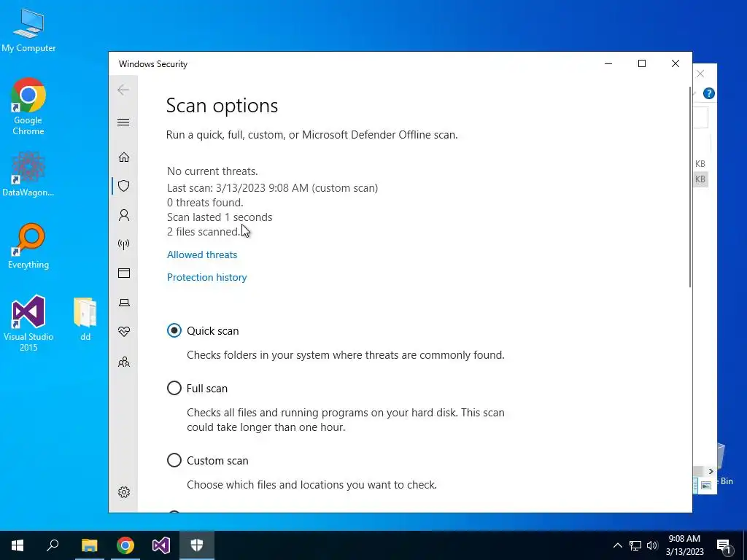Open Firewall & network protection icon
The width and height of the screenshot is (747, 560).
pos(124,244)
